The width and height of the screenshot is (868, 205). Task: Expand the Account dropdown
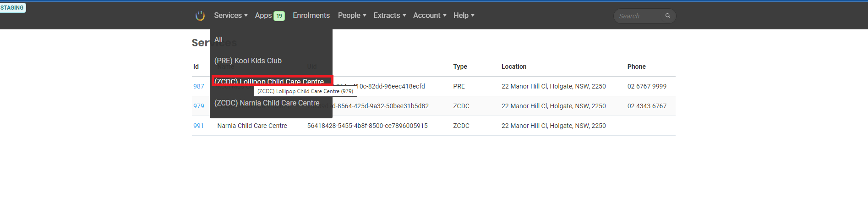[x=430, y=16]
